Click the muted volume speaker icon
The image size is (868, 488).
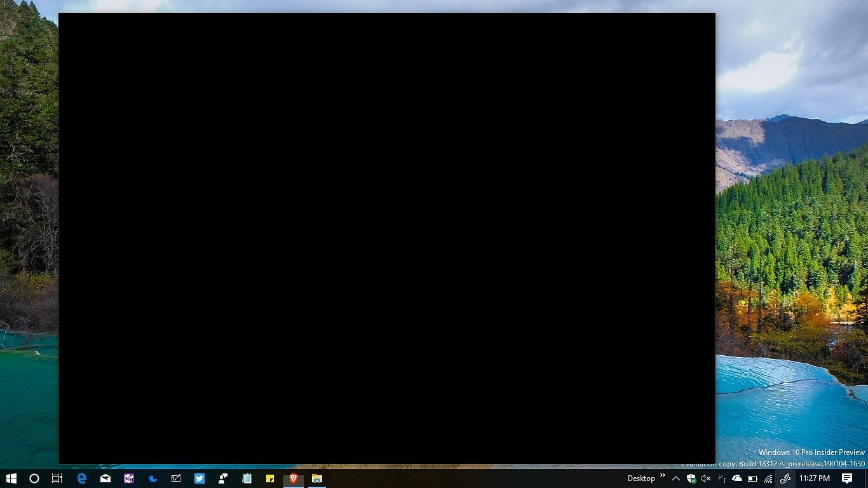pyautogui.click(x=706, y=478)
